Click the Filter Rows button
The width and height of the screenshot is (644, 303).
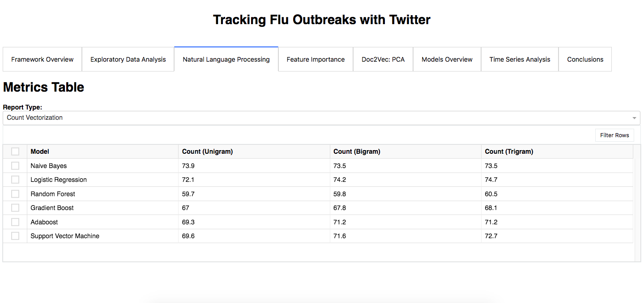point(614,135)
